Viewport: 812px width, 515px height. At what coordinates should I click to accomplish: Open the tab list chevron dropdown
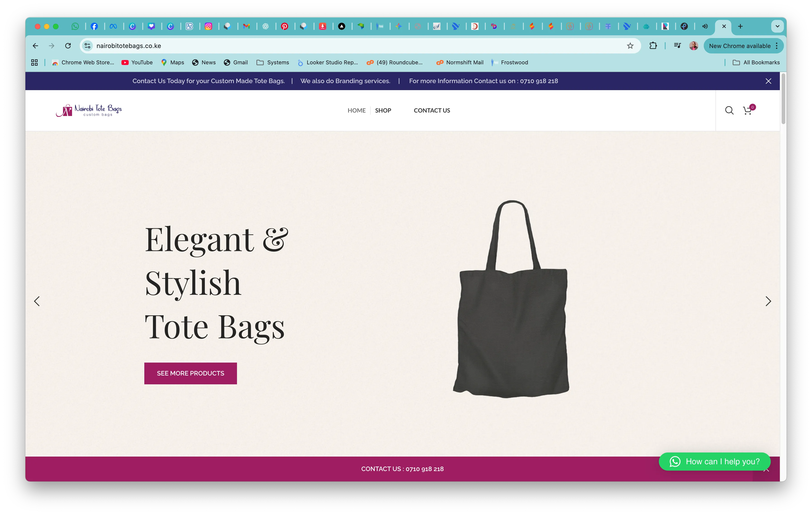pos(777,26)
